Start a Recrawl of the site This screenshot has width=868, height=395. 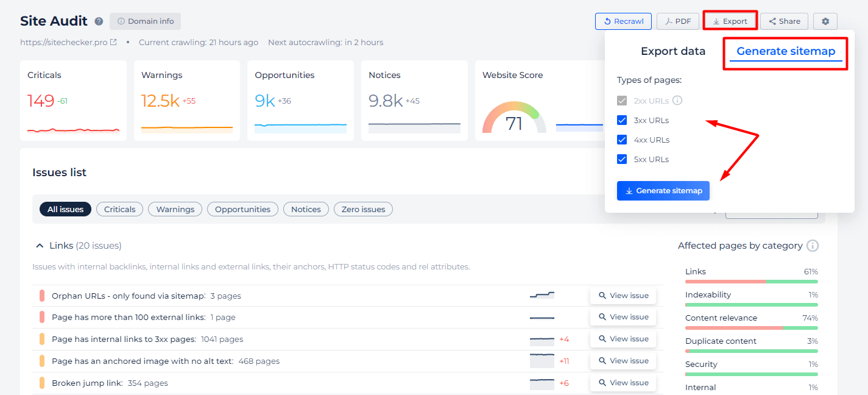[x=623, y=21]
